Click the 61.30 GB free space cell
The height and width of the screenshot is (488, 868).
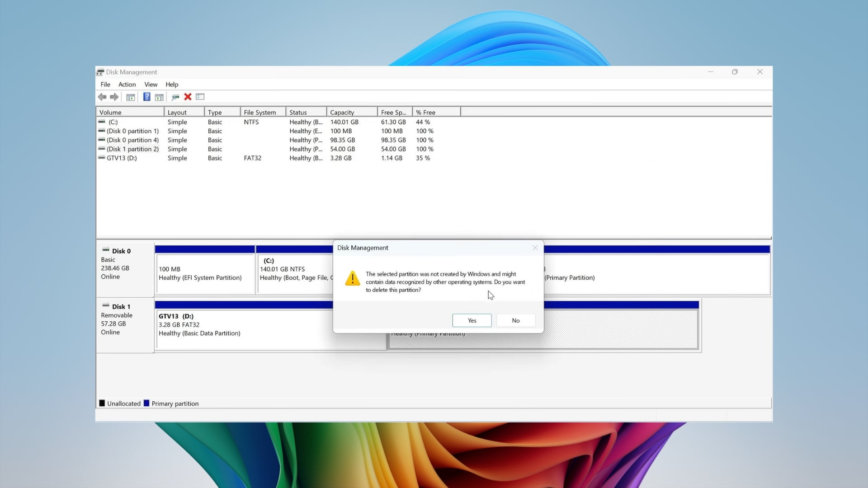coord(393,122)
